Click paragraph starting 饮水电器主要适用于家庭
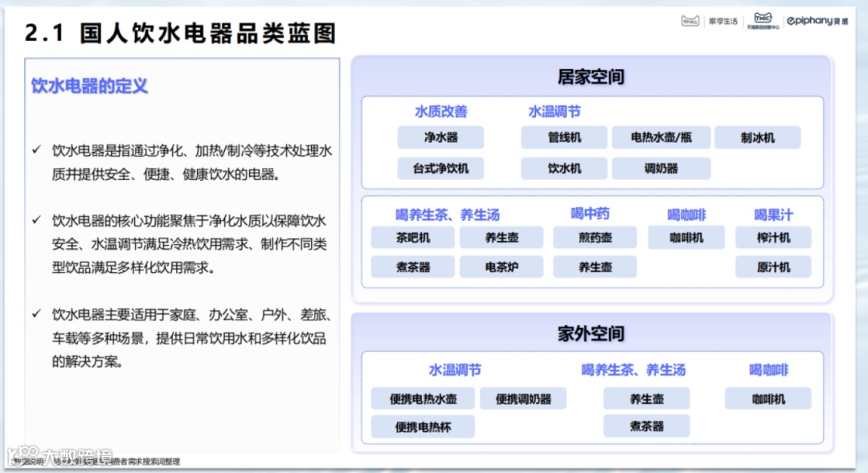Viewport: 868px width, 473px height. click(x=192, y=338)
